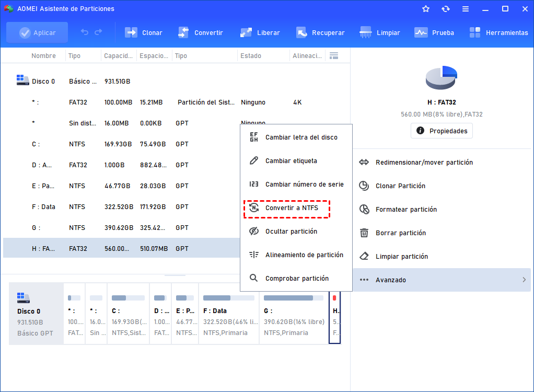
Task: Click the Aplicar button
Action: click(x=37, y=32)
